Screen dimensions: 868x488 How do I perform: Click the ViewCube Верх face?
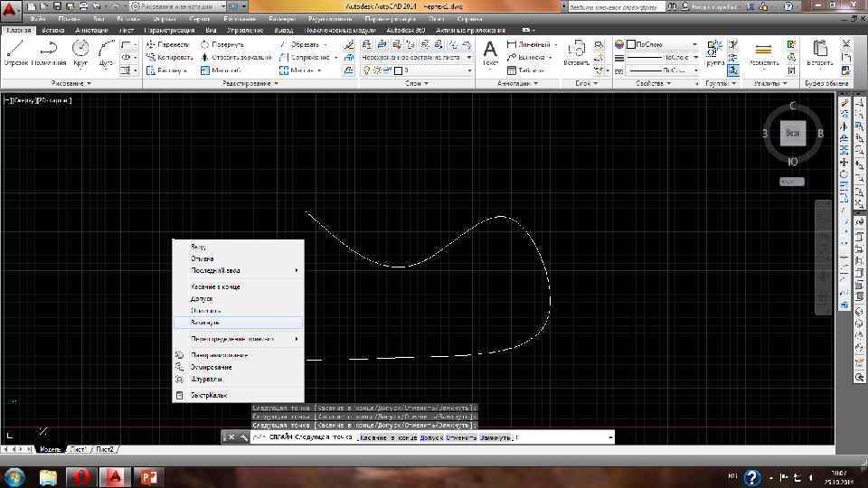click(792, 133)
